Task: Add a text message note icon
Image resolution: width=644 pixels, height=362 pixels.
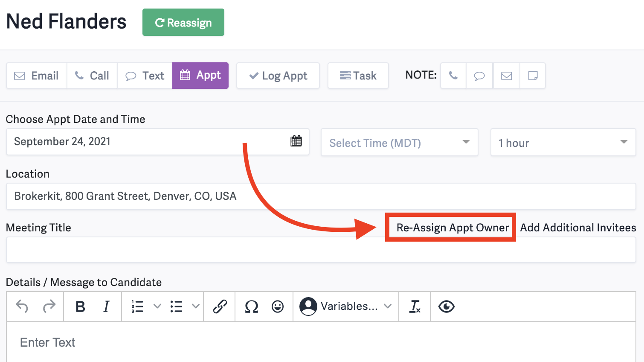Action: point(480,76)
